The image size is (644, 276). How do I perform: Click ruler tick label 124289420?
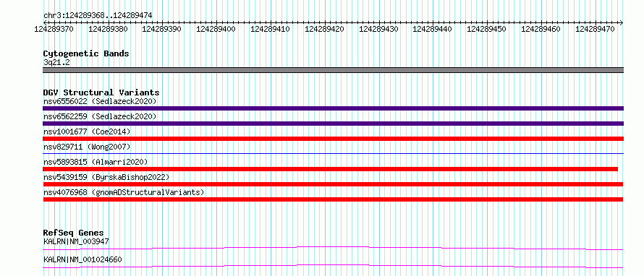click(x=324, y=30)
